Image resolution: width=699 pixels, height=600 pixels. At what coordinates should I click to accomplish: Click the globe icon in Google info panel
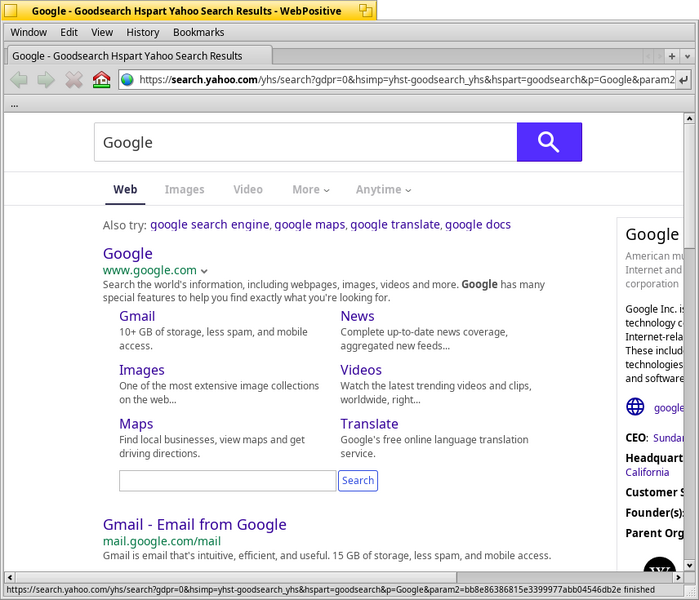pyautogui.click(x=635, y=407)
